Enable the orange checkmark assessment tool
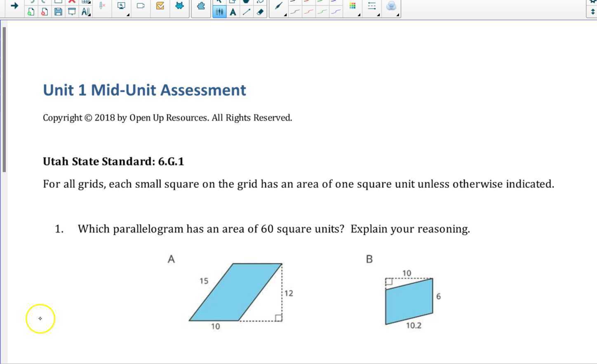The height and width of the screenshot is (364, 597). click(160, 6)
